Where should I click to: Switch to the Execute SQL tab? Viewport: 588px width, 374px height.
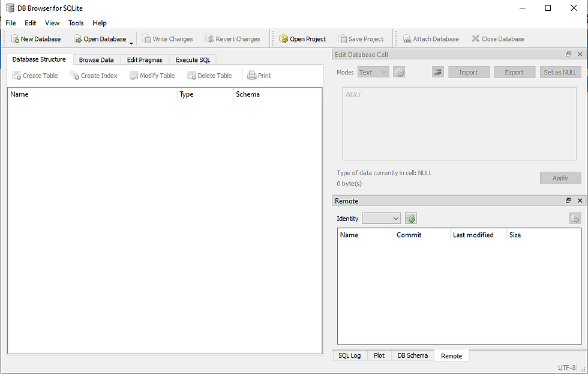(193, 59)
